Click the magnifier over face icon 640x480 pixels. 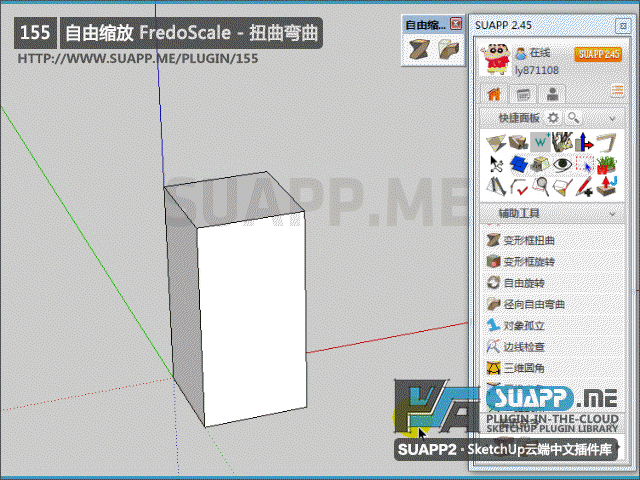click(540, 187)
